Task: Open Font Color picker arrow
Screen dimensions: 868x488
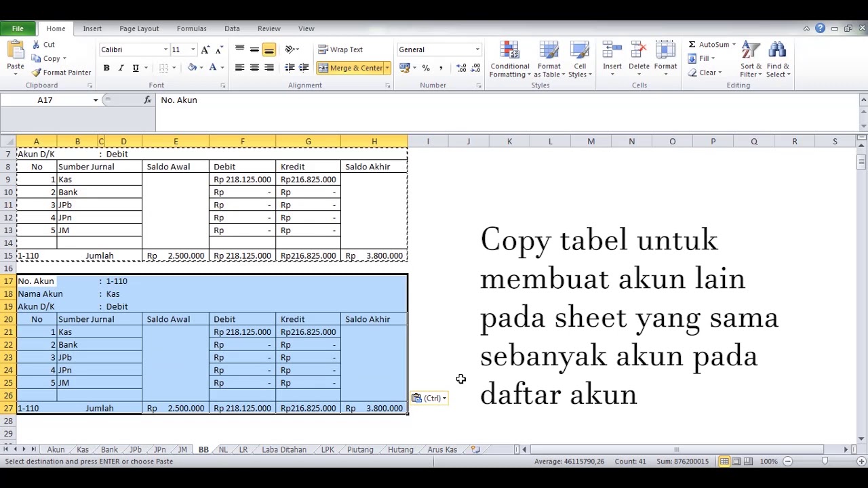Action: point(222,68)
